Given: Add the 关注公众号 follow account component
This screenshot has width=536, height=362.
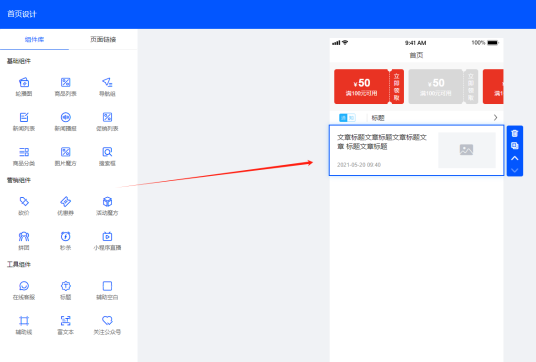Looking at the screenshot, I should (107, 321).
